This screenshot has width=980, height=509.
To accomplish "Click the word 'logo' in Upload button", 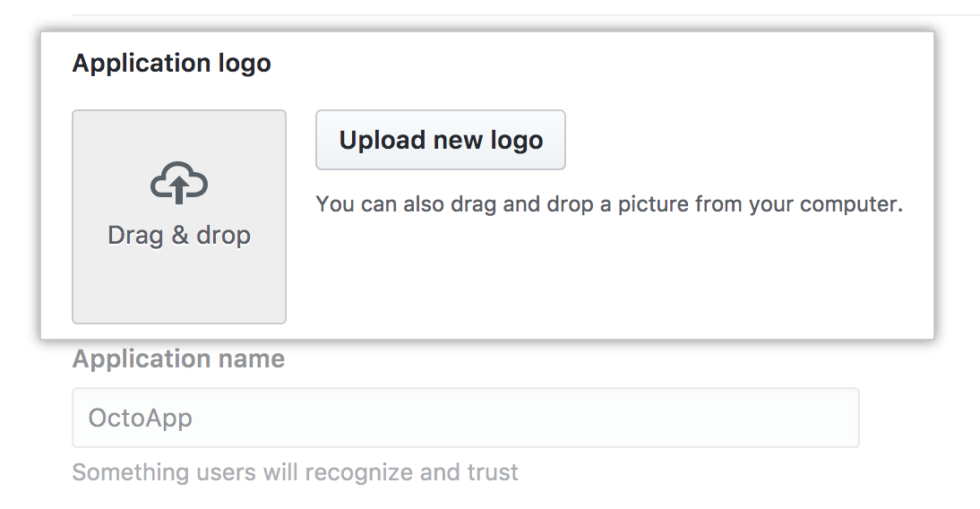I will point(516,141).
